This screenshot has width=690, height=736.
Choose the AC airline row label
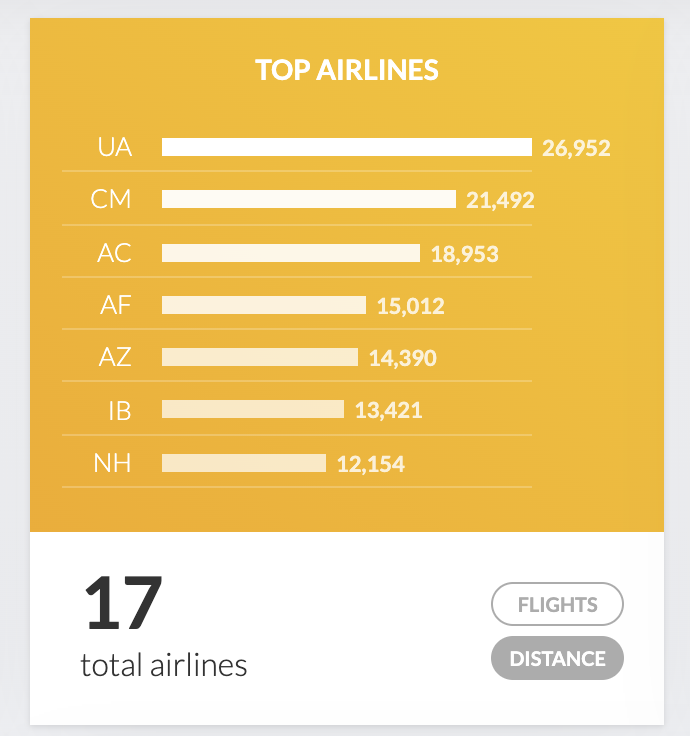click(x=114, y=253)
